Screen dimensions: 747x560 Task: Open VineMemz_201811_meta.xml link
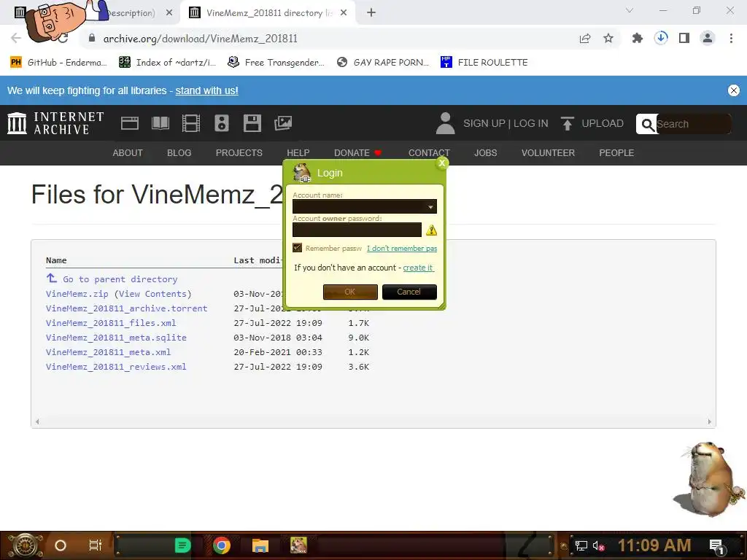coord(108,352)
